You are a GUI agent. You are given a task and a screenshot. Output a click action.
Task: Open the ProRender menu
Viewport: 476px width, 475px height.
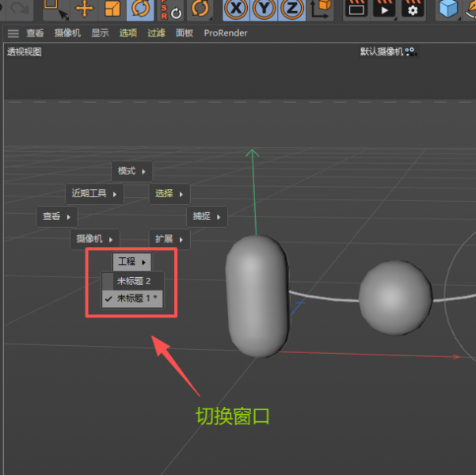coord(226,33)
